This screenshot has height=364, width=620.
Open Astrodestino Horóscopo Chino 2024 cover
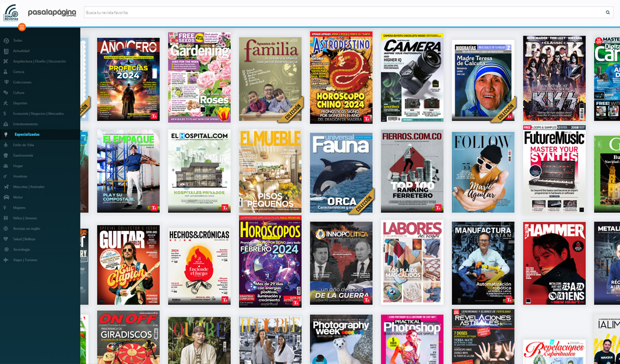341,78
